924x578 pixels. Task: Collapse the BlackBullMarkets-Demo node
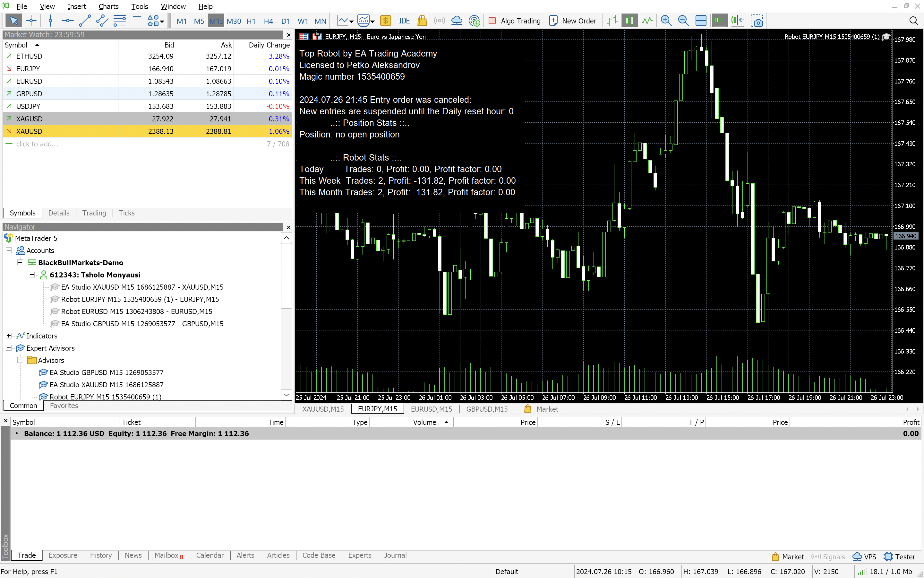(x=20, y=263)
